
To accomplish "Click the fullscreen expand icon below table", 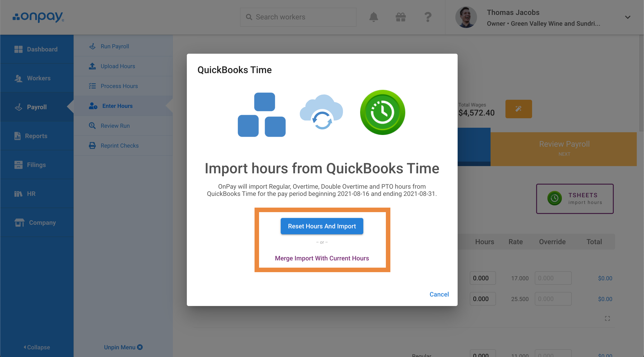I will (607, 318).
